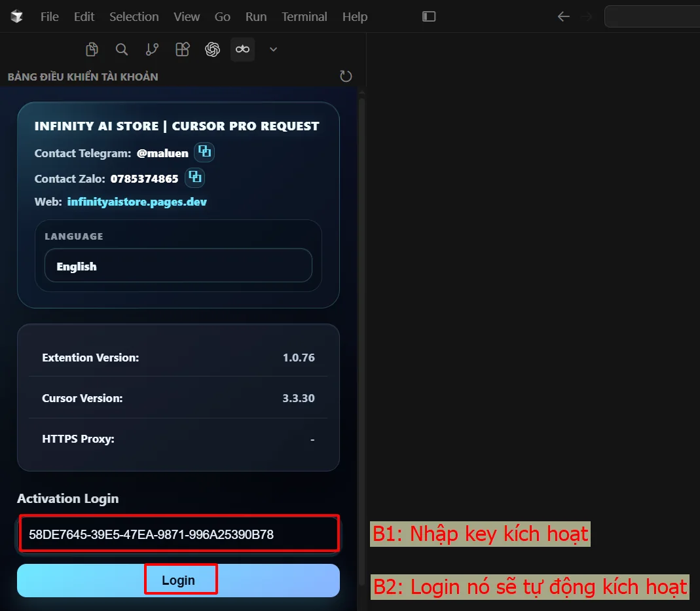This screenshot has width=700, height=611.
Task: Open the Selection menu
Action: pyautogui.click(x=134, y=16)
